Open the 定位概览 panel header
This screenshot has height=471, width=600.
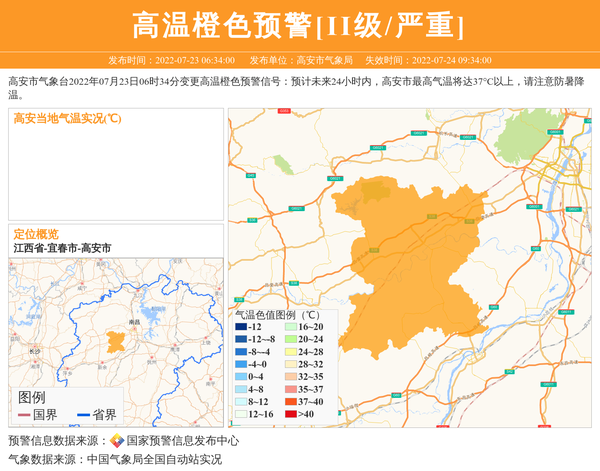pyautogui.click(x=36, y=234)
